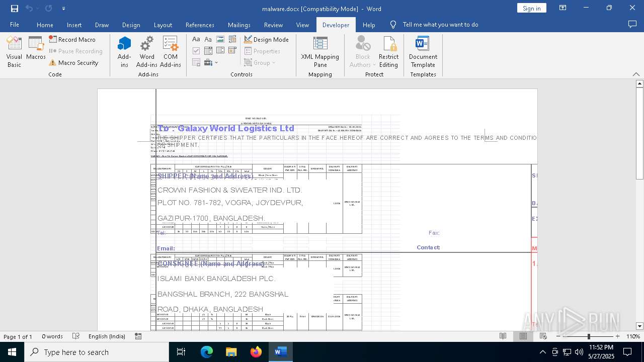This screenshot has height=362, width=644.
Task: Collapse the ribbon
Action: 636,74
